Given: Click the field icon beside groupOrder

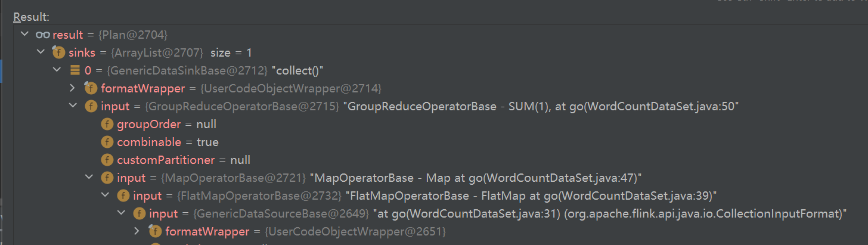Looking at the screenshot, I should click(x=107, y=124).
